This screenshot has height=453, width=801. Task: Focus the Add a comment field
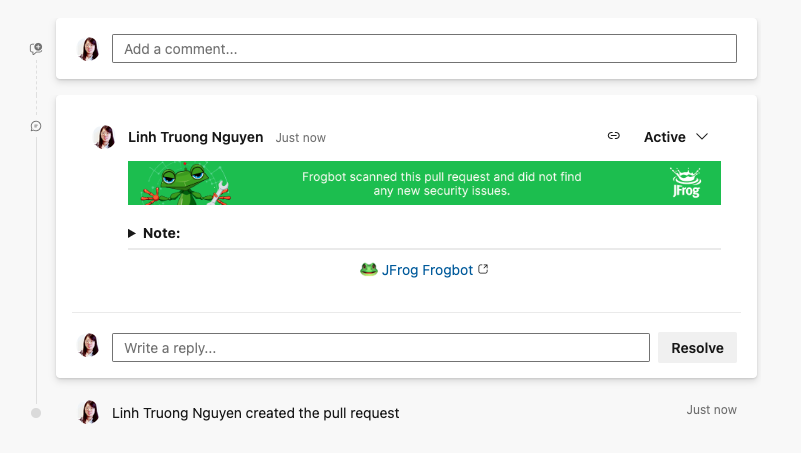point(424,49)
